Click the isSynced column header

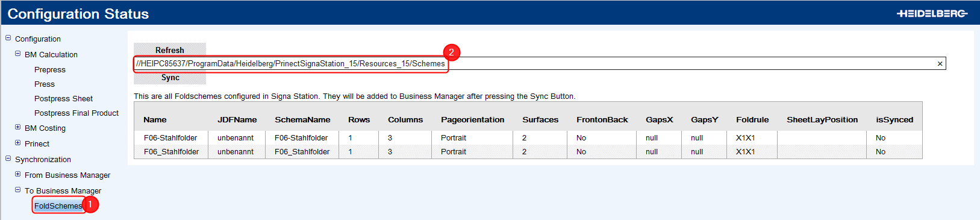pyautogui.click(x=894, y=120)
